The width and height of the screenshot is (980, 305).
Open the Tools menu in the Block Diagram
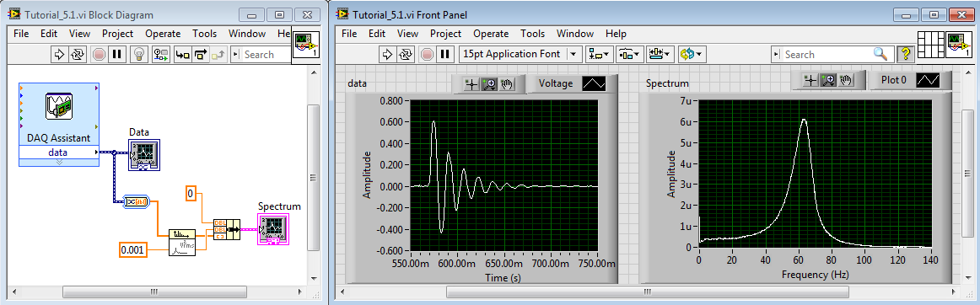coord(204,34)
